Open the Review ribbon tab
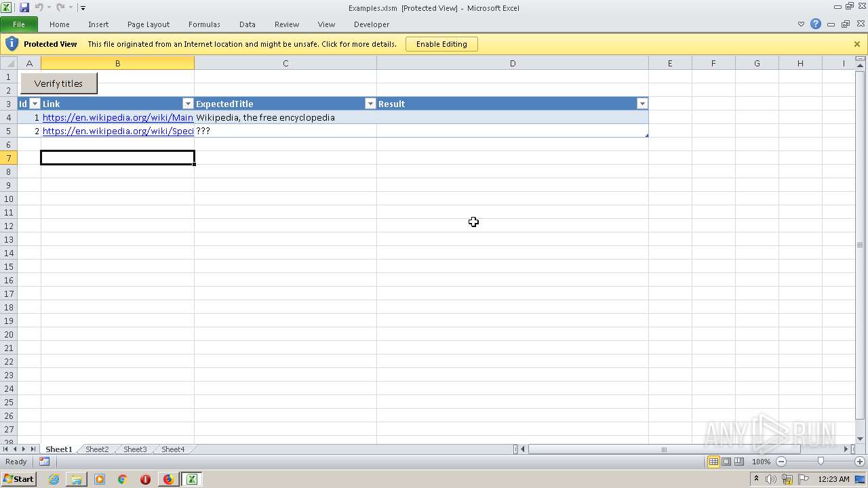Viewport: 868px width, 488px height. 287,24
